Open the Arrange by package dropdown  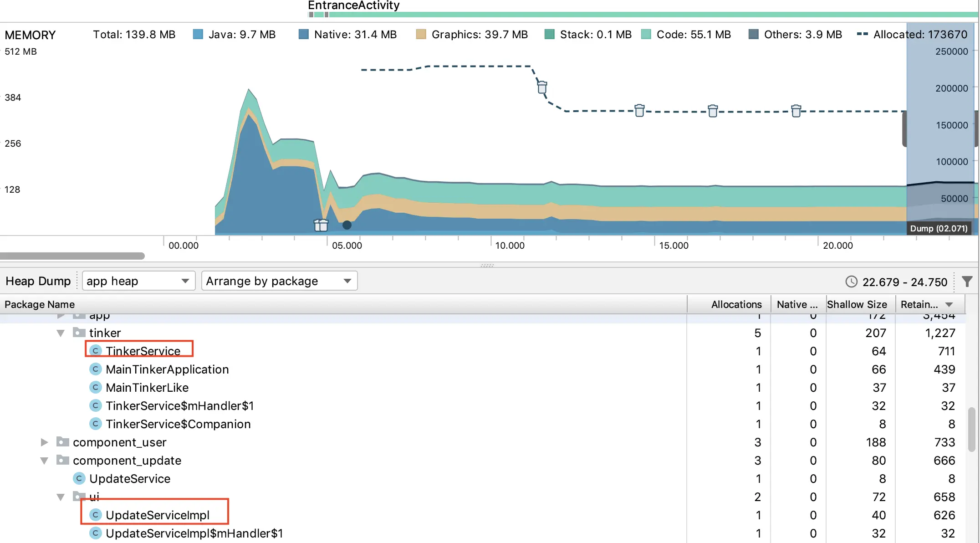click(279, 281)
